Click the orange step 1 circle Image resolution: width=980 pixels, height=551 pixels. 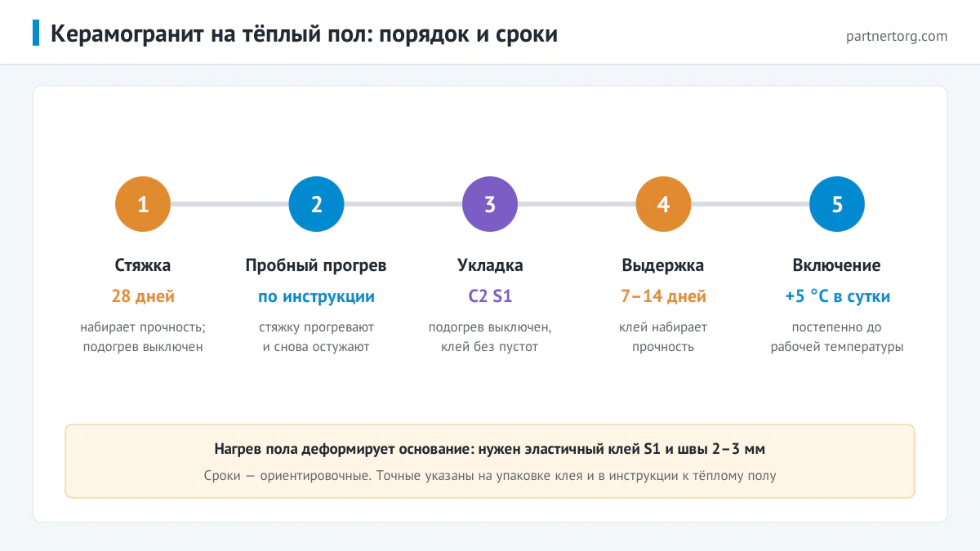point(143,204)
